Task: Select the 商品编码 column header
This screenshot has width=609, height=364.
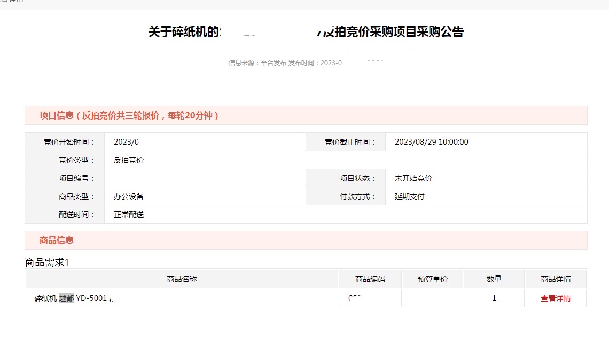Action: pos(370,279)
